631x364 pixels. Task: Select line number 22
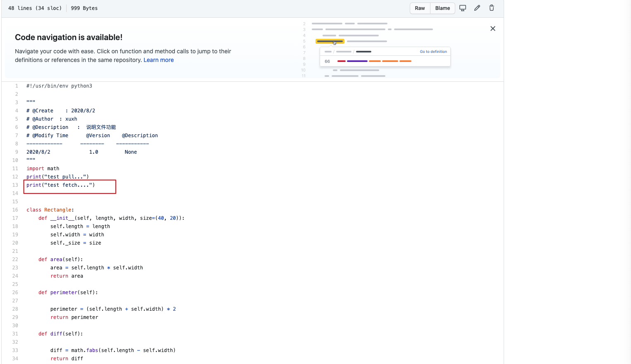(15, 259)
